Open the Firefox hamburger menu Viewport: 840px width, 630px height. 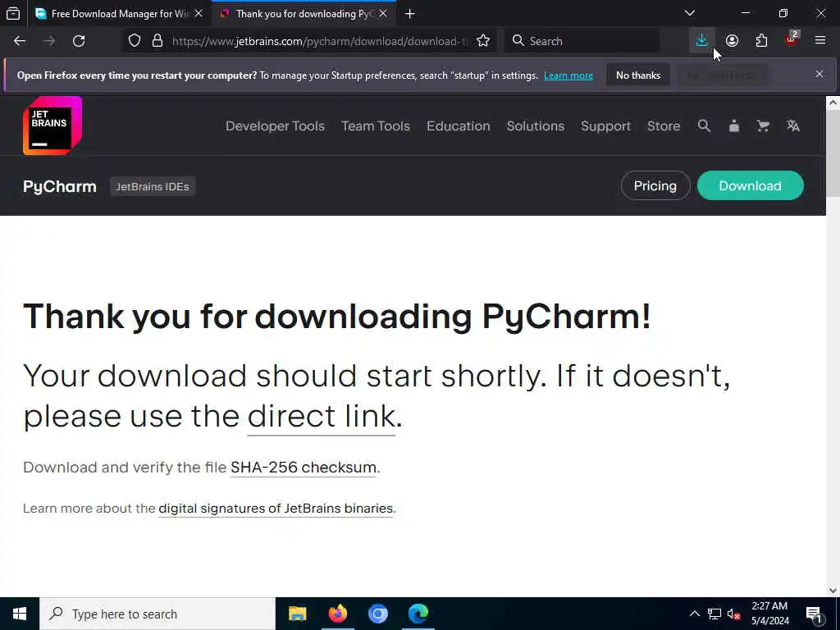tap(820, 41)
